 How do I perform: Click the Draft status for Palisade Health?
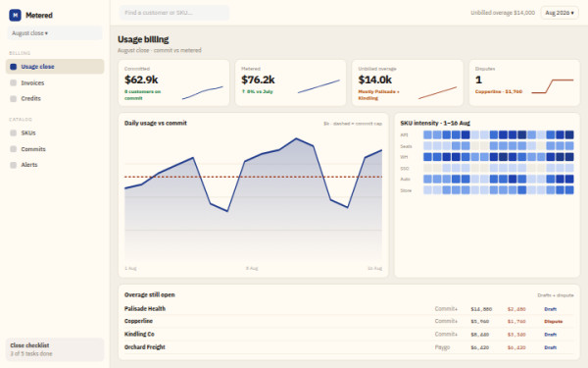click(550, 309)
